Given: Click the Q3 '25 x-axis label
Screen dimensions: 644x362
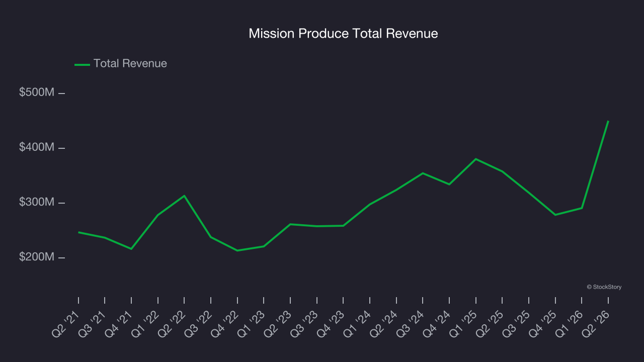Looking at the screenshot, I should 517,324.
